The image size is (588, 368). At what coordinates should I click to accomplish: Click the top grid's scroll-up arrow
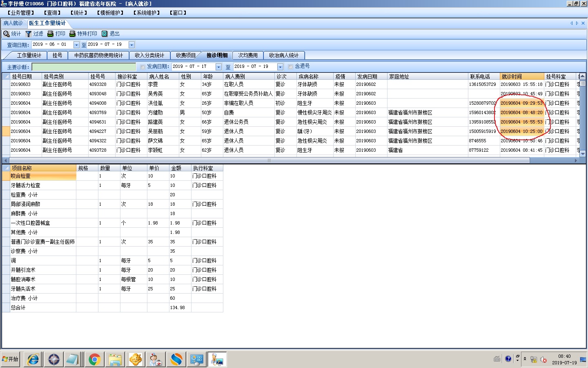click(583, 76)
